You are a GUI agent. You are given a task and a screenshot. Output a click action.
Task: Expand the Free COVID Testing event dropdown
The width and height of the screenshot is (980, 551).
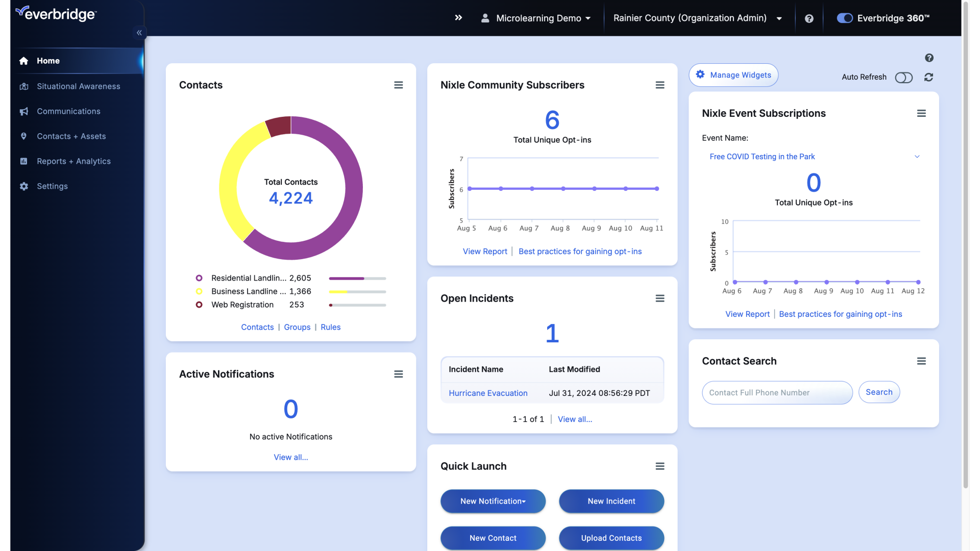[917, 157]
